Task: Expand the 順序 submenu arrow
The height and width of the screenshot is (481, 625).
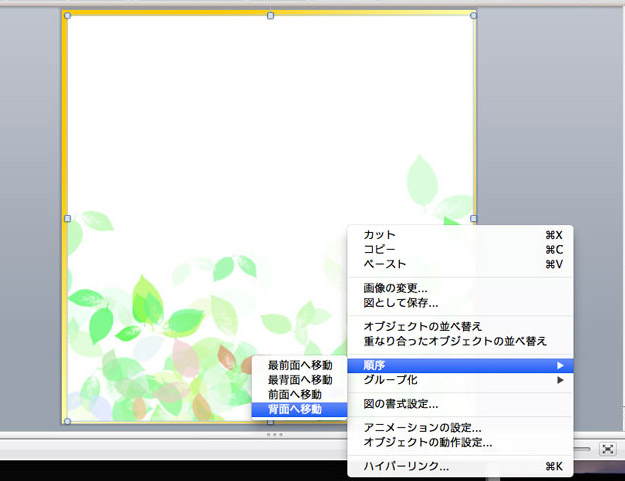Action: [560, 365]
